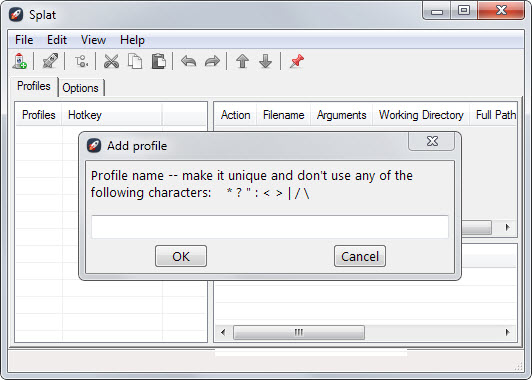Screen dimensions: 532x380
Task: Click the Redo arrow icon
Action: point(212,61)
